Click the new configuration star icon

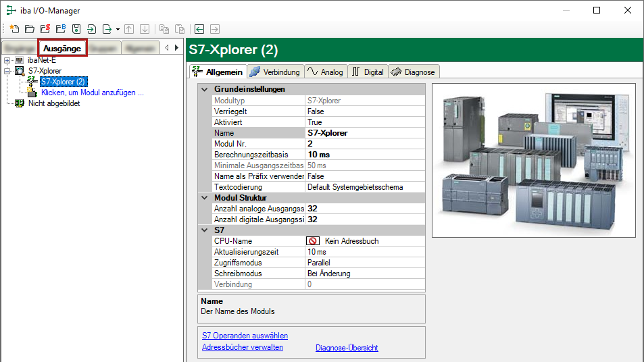14,29
